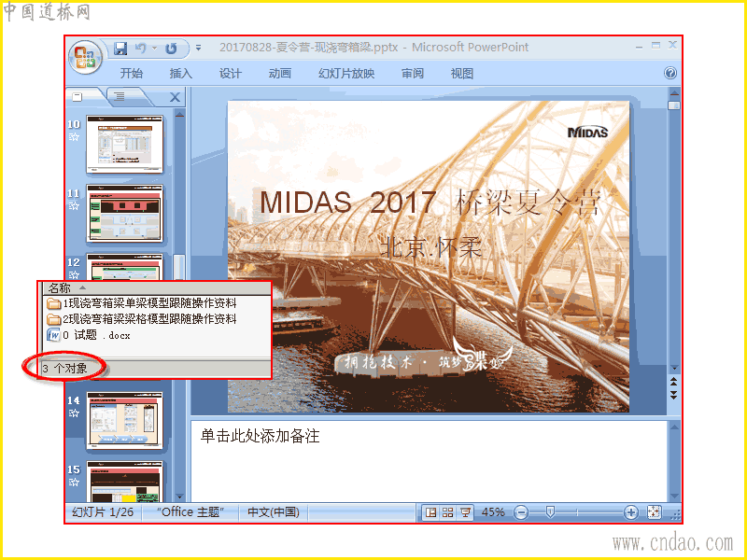Click animation star icon under slide 11

74,205
